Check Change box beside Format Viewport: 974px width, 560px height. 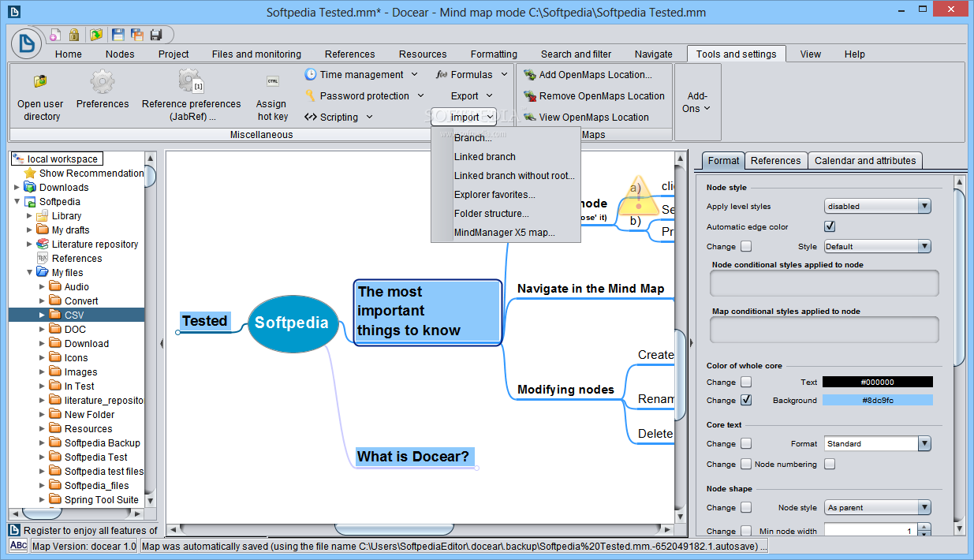(x=746, y=443)
